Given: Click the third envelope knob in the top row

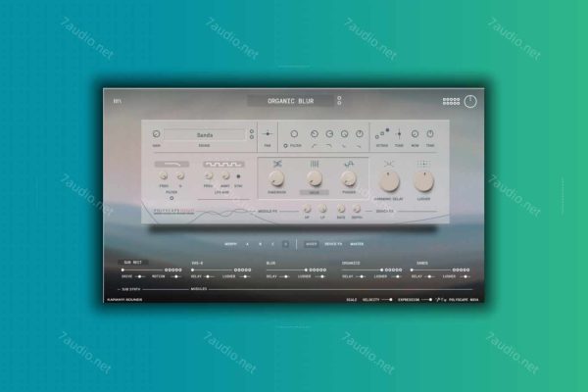Looking at the screenshot, I should tap(344, 134).
